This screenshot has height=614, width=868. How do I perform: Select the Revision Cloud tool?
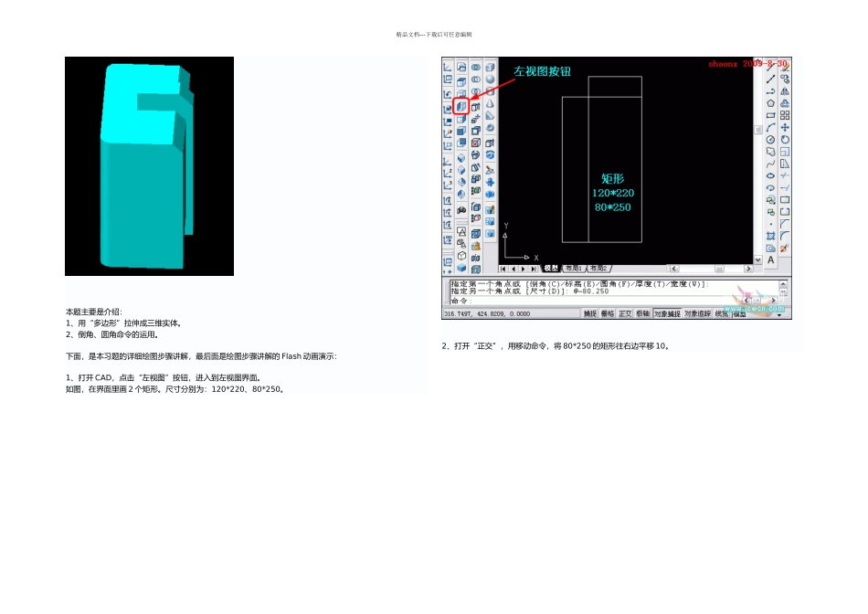[770, 152]
